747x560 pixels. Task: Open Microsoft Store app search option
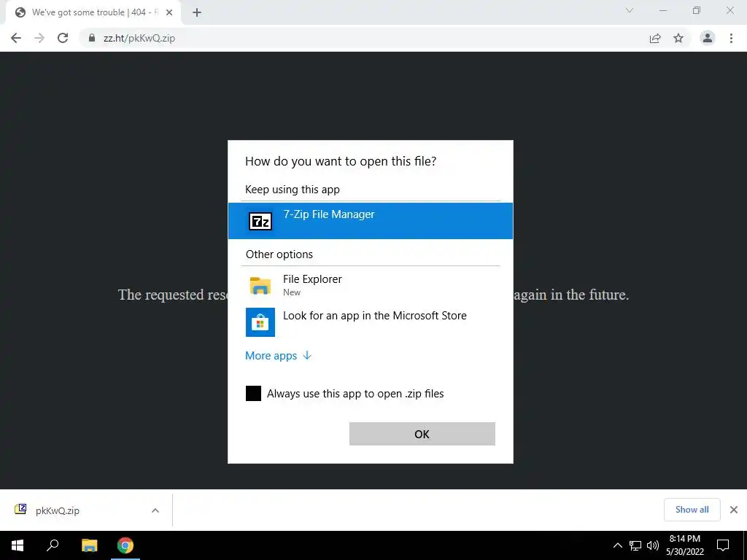pyautogui.click(x=370, y=322)
